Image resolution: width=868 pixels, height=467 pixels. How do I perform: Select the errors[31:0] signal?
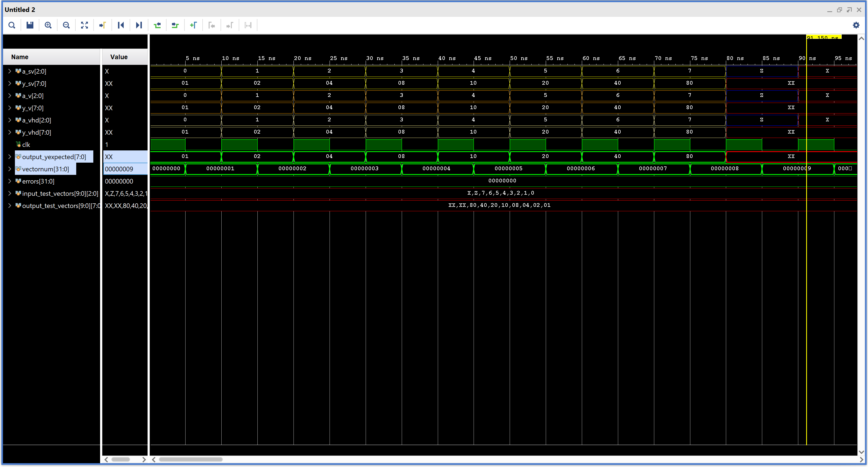click(38, 181)
